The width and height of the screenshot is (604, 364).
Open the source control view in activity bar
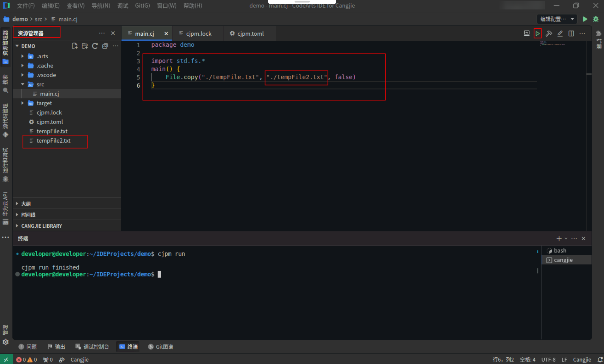point(5,120)
